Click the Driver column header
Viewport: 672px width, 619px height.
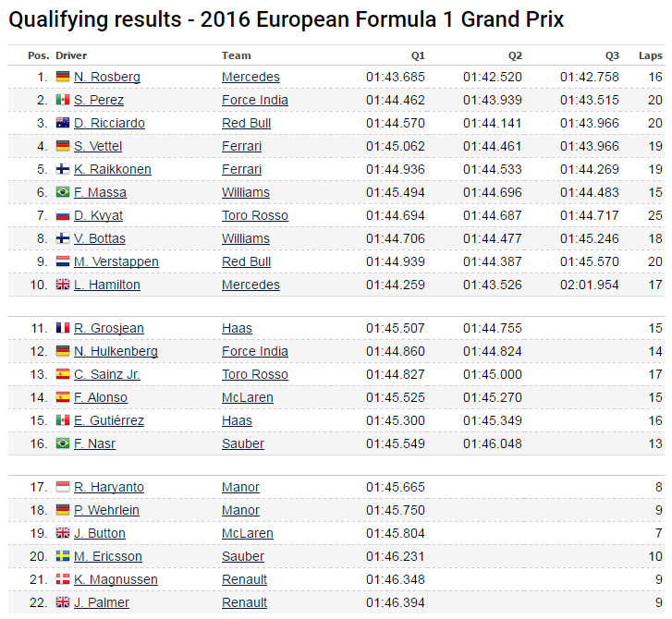[x=71, y=55]
